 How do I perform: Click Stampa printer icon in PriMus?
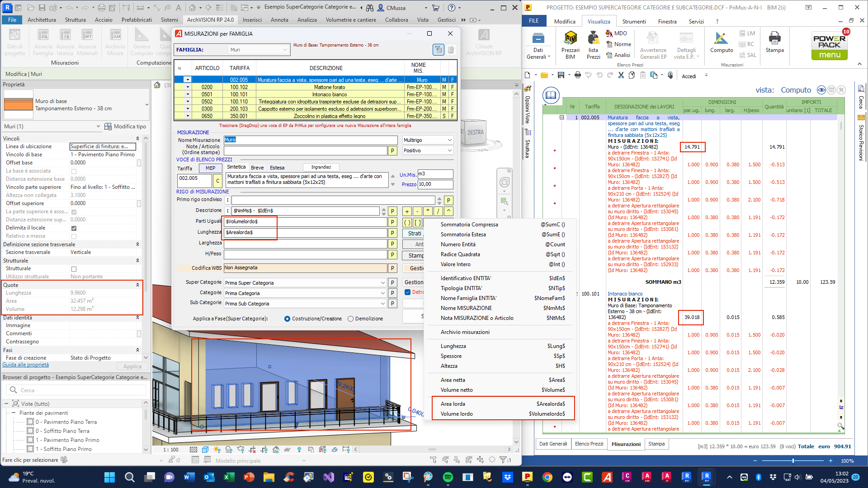point(774,42)
